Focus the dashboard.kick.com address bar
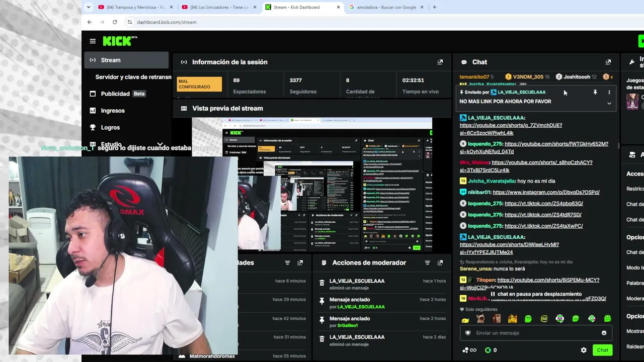Image resolution: width=644 pixels, height=362 pixels. [167, 22]
